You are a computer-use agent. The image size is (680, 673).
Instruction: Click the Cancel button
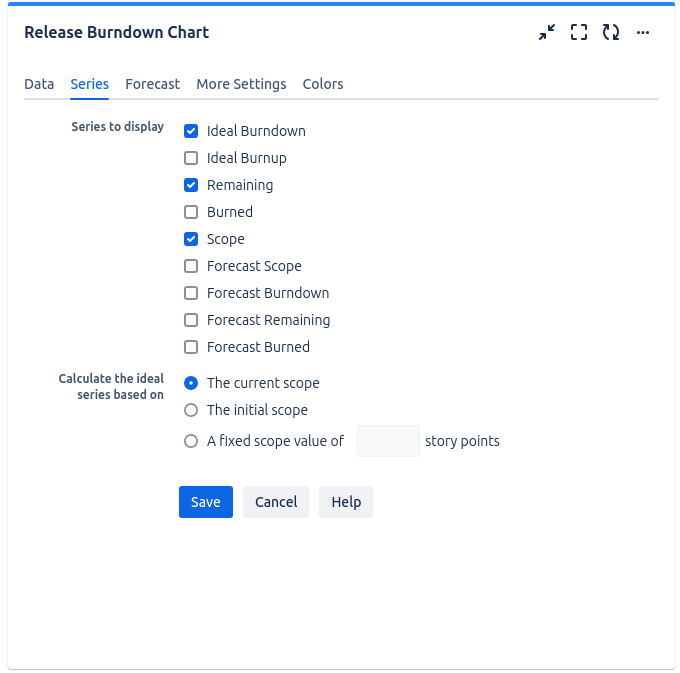pos(276,502)
